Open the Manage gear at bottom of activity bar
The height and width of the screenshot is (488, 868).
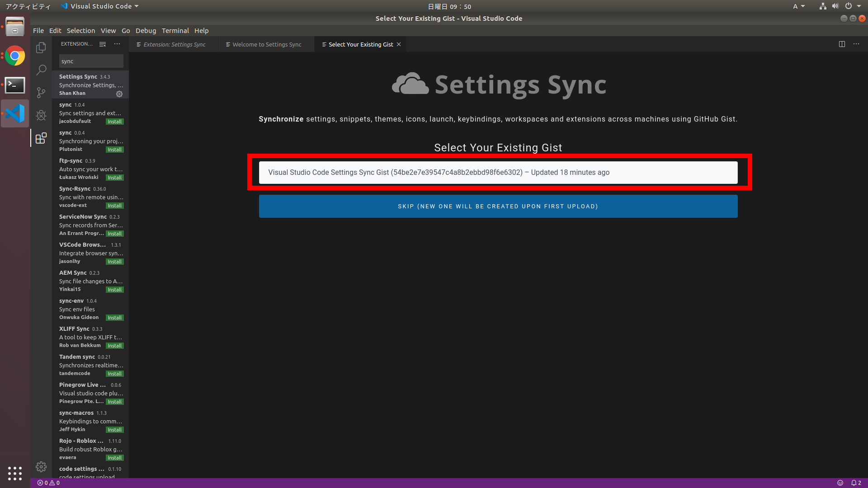pyautogui.click(x=41, y=466)
